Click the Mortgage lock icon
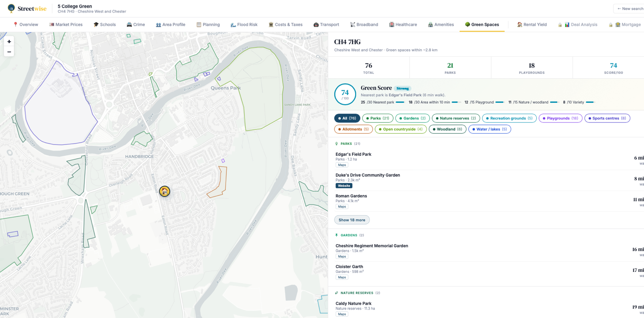This screenshot has width=644, height=318. 610,25
